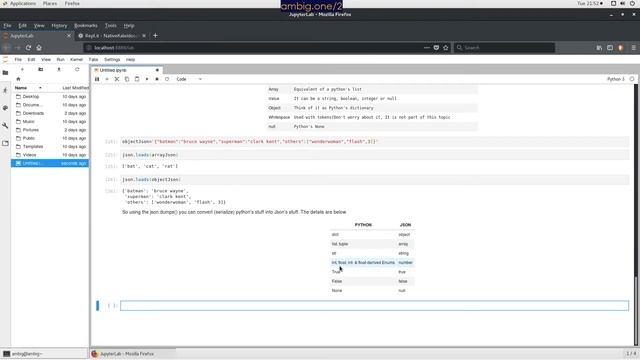Image resolution: width=640 pixels, height=360 pixels.
Task: Open the Running Terminals and Kernels sidebar
Action: (x=5, y=90)
